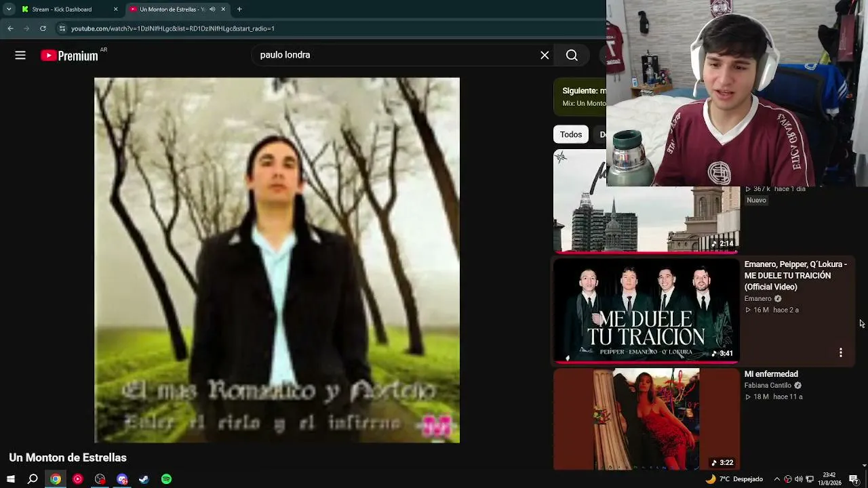This screenshot has height=488, width=868.
Task: Switch to Google Chrome in taskbar
Action: coord(56,479)
